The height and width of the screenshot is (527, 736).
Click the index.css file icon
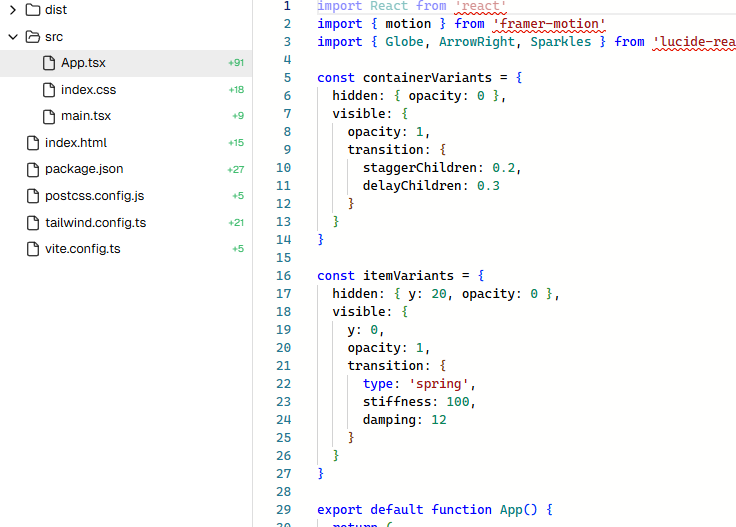pos(49,90)
